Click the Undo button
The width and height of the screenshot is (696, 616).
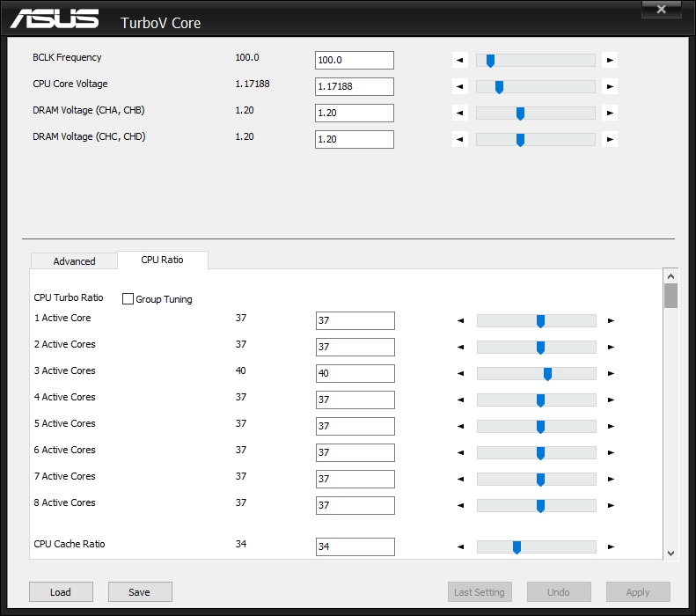pos(559,592)
